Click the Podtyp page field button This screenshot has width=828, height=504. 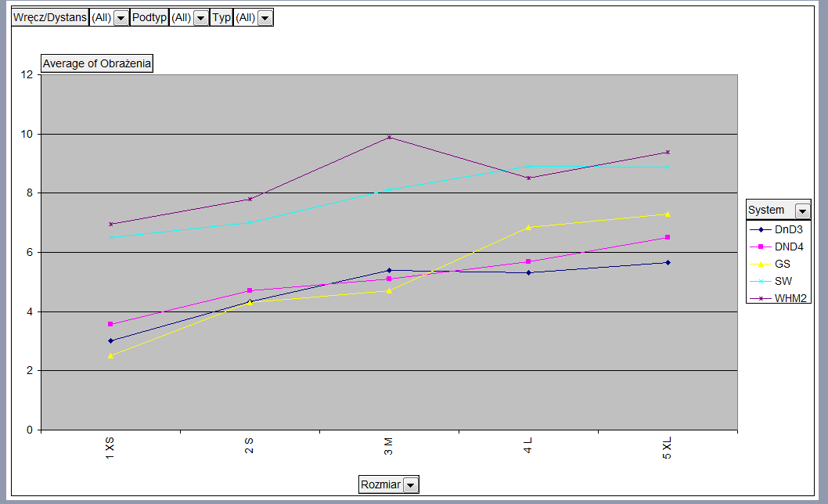(149, 18)
